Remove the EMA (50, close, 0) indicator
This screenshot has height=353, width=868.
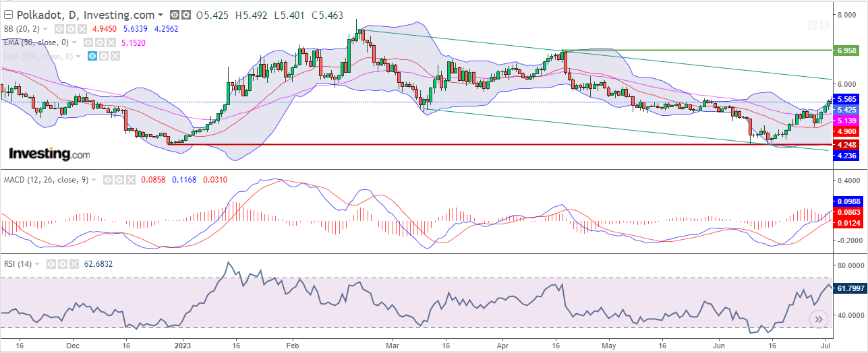point(111,42)
